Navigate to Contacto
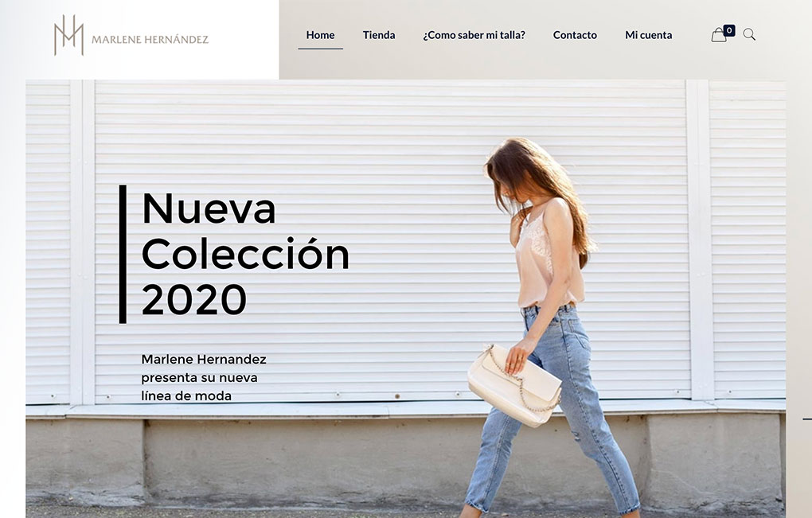Screen dimensions: 812x518 [575, 35]
